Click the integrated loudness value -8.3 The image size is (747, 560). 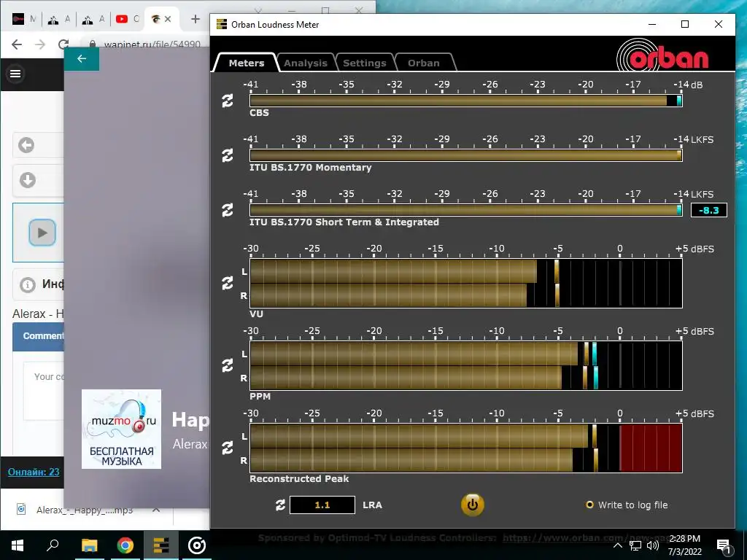point(708,210)
